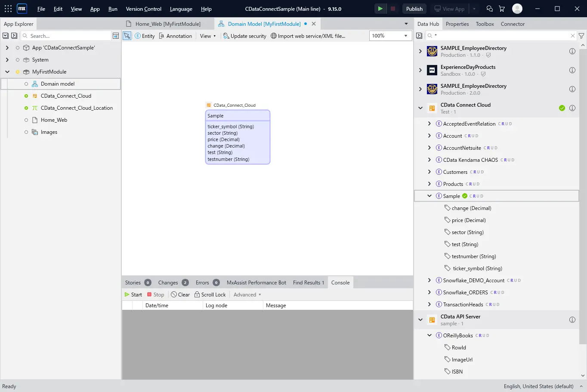
Task: Open the Version Control menu
Action: (144, 9)
